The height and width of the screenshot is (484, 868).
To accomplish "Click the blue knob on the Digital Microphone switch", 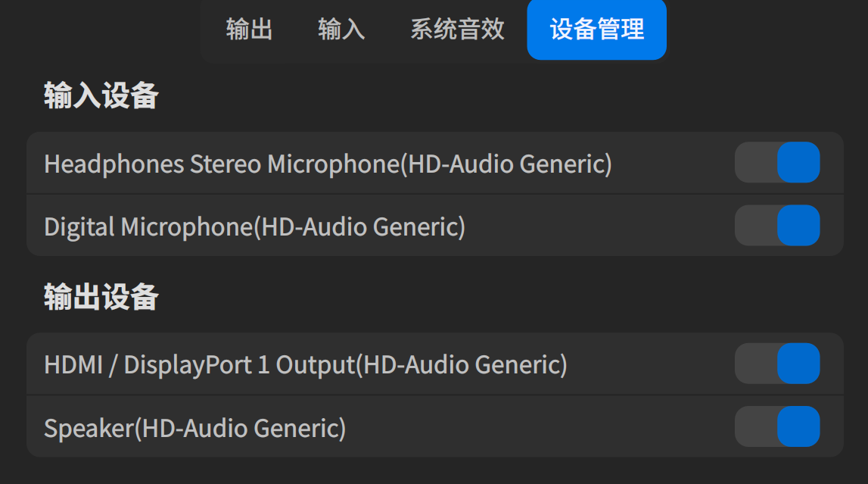I will tap(798, 226).
